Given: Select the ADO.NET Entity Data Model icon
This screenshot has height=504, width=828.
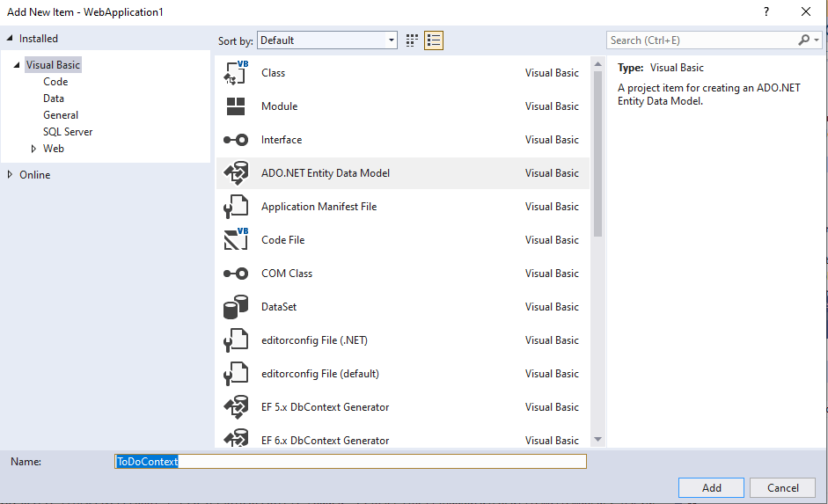Looking at the screenshot, I should (x=236, y=173).
